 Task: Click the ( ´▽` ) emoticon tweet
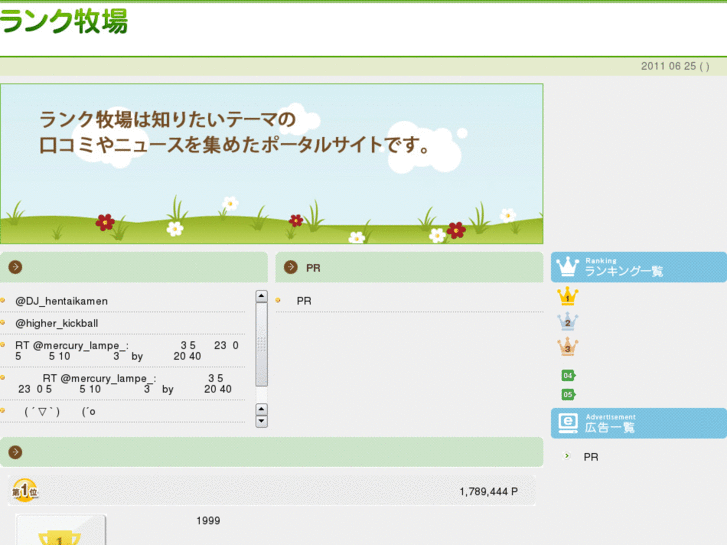click(60, 412)
